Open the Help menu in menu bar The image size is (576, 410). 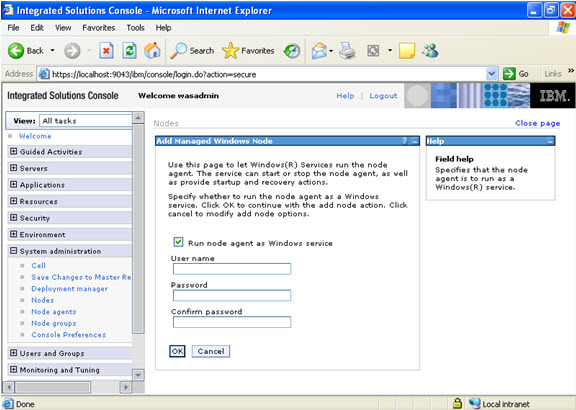point(163,28)
